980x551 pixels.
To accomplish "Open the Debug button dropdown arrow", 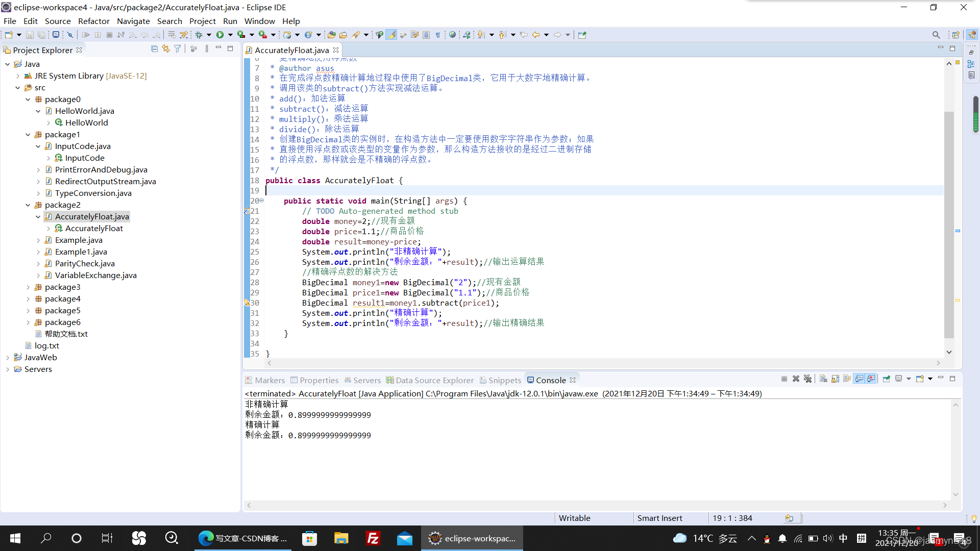I will point(209,35).
